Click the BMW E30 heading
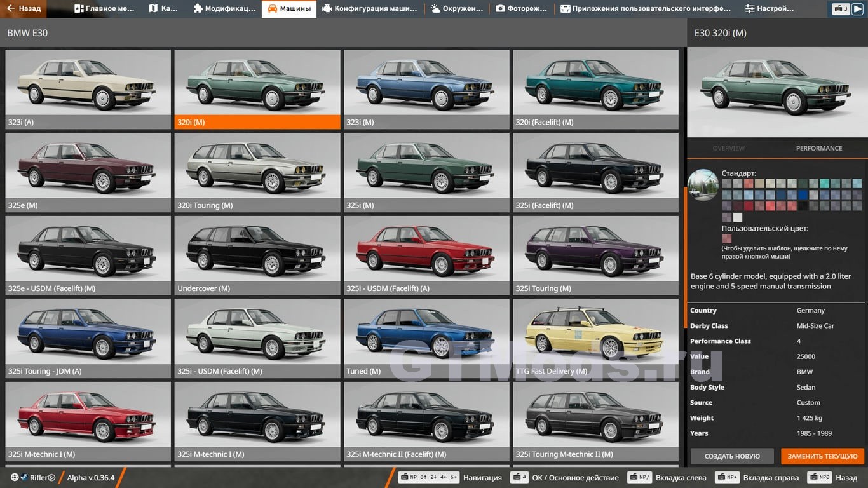 27,32
